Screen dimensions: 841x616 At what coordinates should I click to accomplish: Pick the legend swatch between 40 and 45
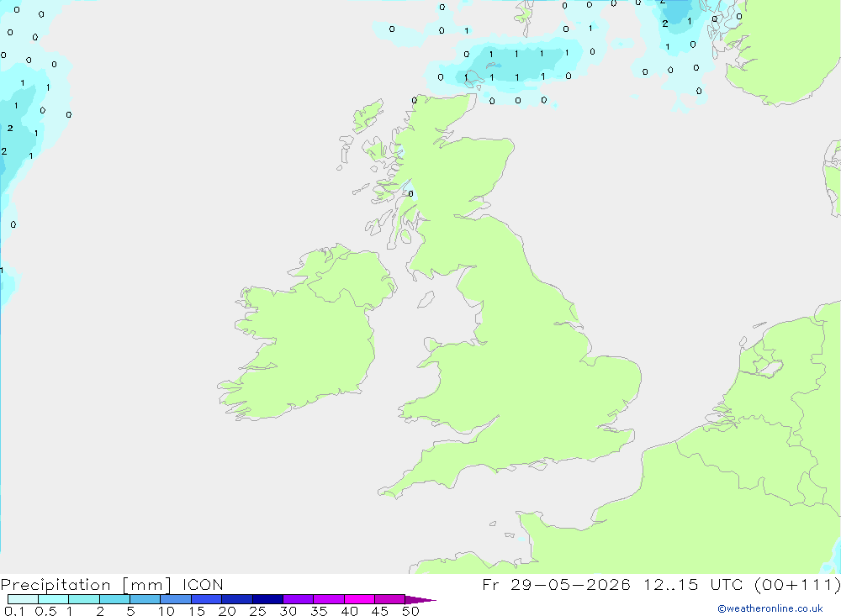click(359, 599)
